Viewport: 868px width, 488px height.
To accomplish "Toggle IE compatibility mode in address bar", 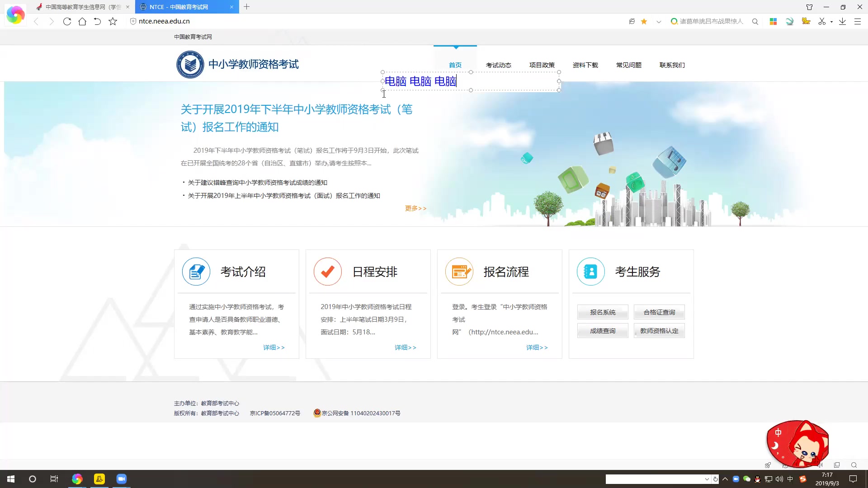I will pyautogui.click(x=632, y=21).
